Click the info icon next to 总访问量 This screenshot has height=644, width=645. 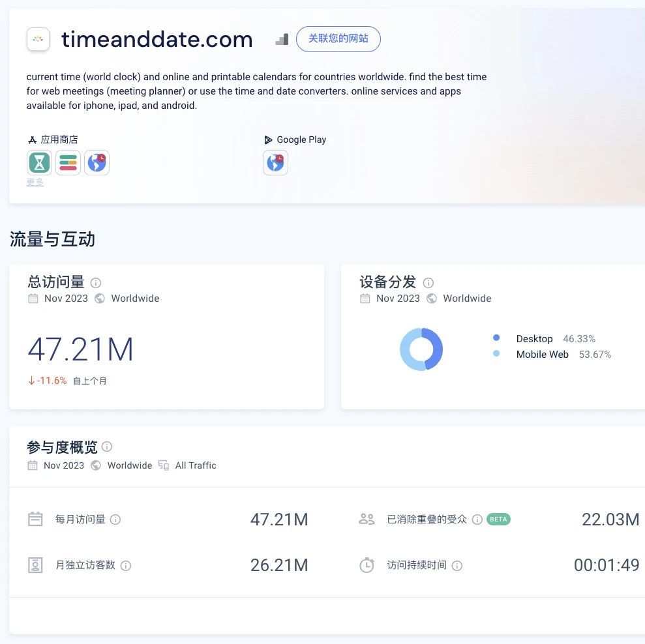pyautogui.click(x=95, y=283)
